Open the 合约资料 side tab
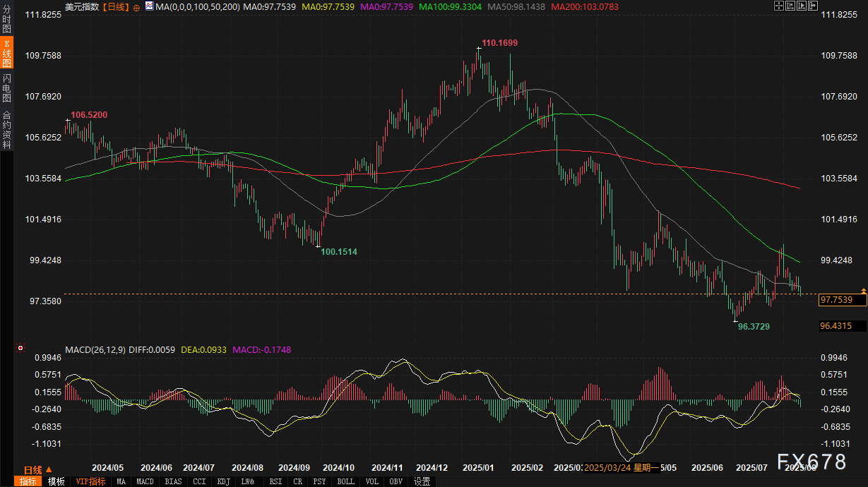Image resolution: width=868 pixels, height=487 pixels. click(x=6, y=129)
